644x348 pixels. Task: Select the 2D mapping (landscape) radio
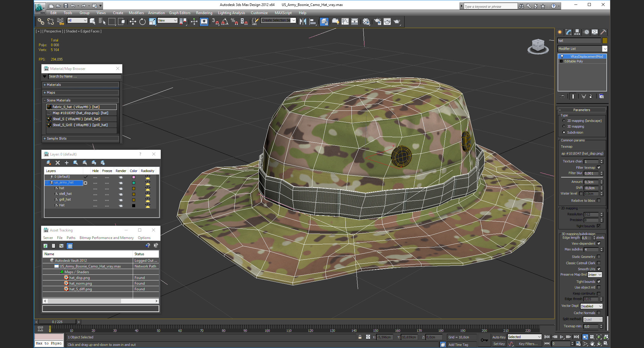tap(564, 121)
